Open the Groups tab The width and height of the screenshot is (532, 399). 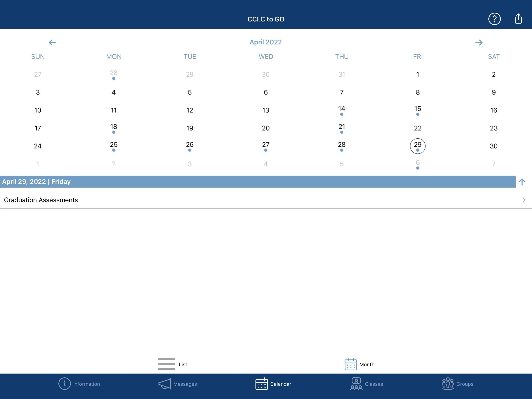(457, 384)
